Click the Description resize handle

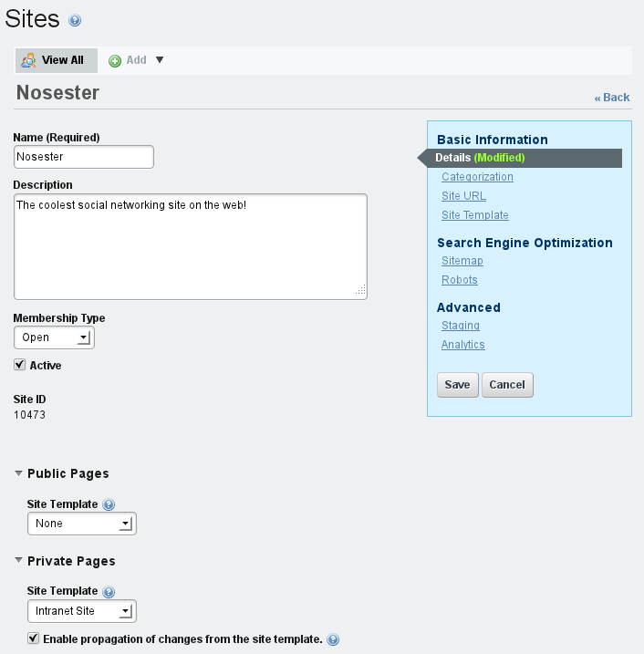pos(361,289)
